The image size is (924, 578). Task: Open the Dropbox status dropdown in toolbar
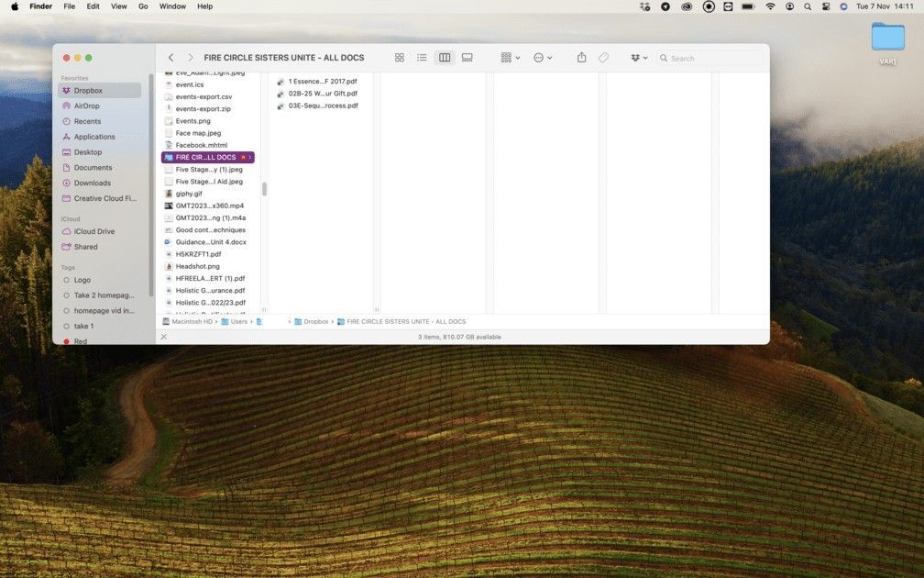pos(639,57)
